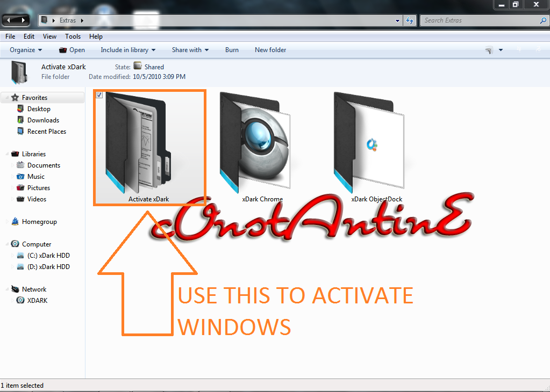The height and width of the screenshot is (392, 550).
Task: Click the "10/5/2010 3:09 PM" date value
Action: [x=159, y=77]
